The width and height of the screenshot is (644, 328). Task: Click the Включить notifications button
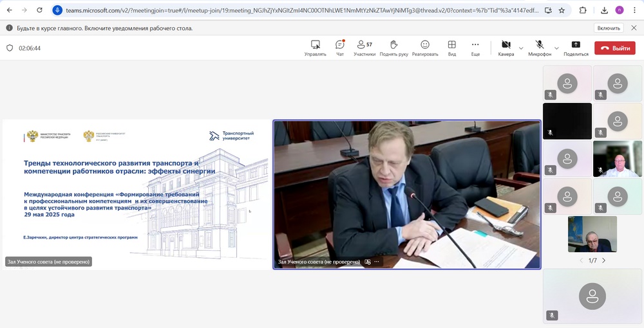(609, 28)
